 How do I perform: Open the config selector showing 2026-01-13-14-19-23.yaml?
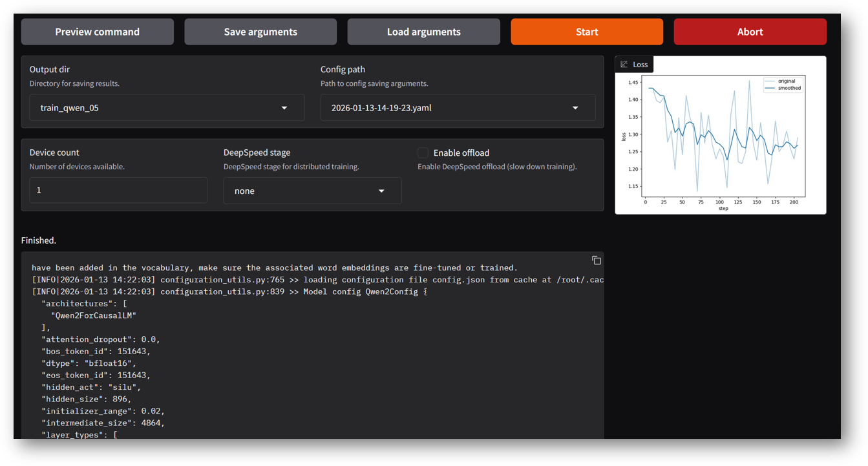[x=458, y=107]
